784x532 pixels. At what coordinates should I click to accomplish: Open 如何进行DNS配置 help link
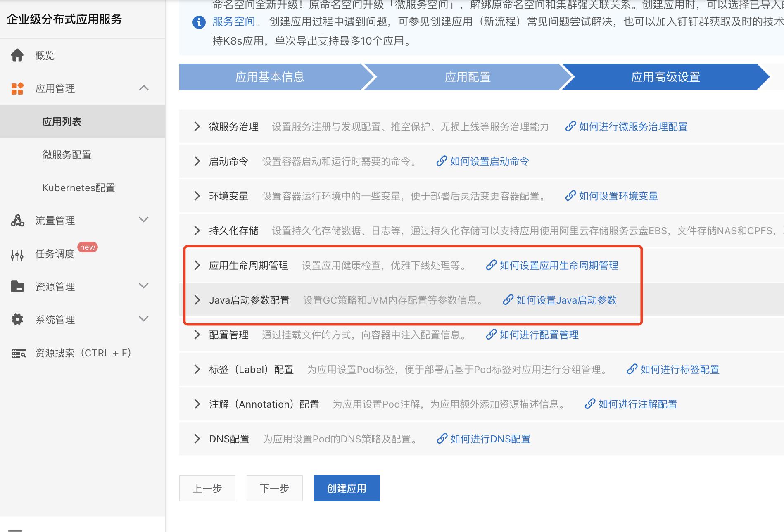point(490,439)
